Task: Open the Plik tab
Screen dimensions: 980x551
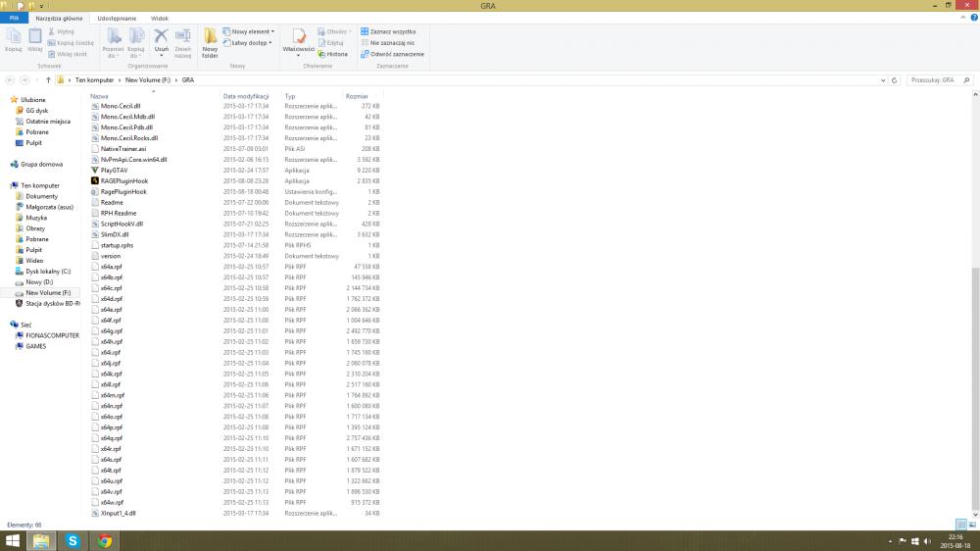Action: tap(14, 18)
